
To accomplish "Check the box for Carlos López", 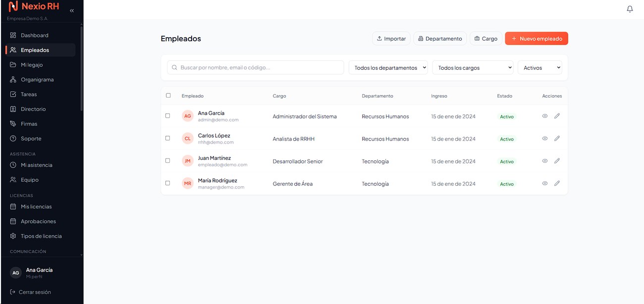I will point(167,138).
